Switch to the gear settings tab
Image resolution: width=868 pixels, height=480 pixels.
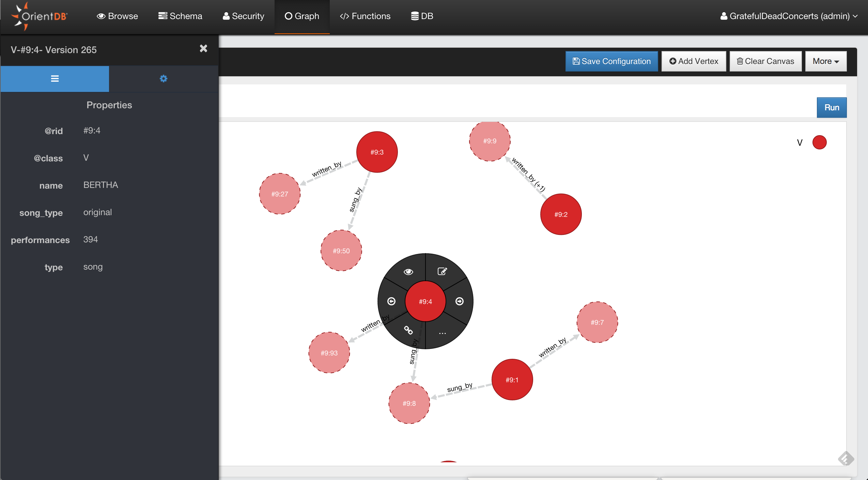164,79
